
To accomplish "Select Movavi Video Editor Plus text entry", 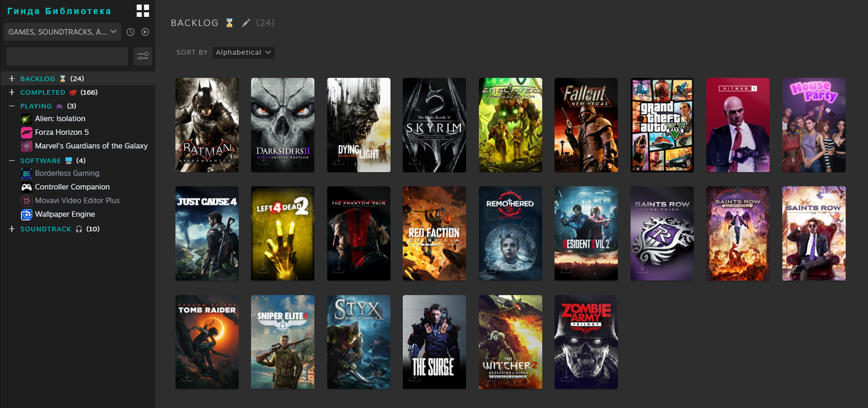I will 77,201.
